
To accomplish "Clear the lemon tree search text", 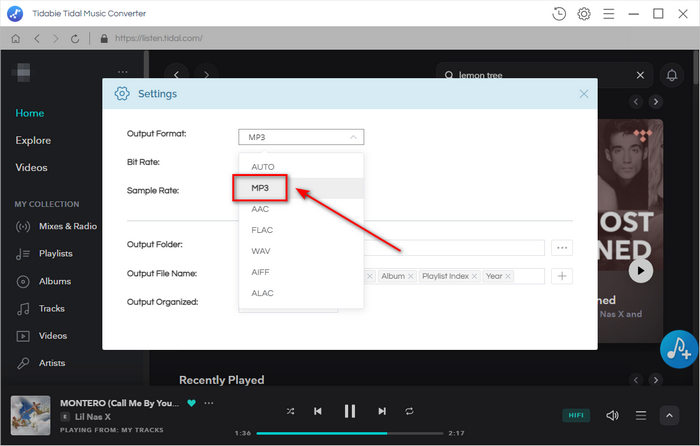I will point(640,75).
